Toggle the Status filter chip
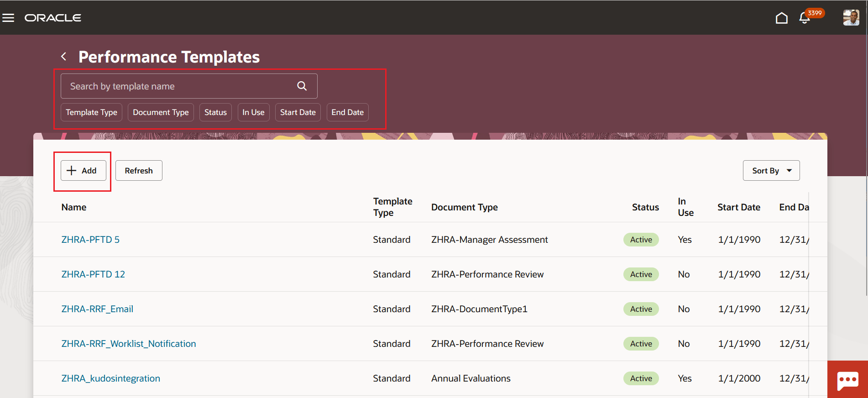 click(215, 112)
